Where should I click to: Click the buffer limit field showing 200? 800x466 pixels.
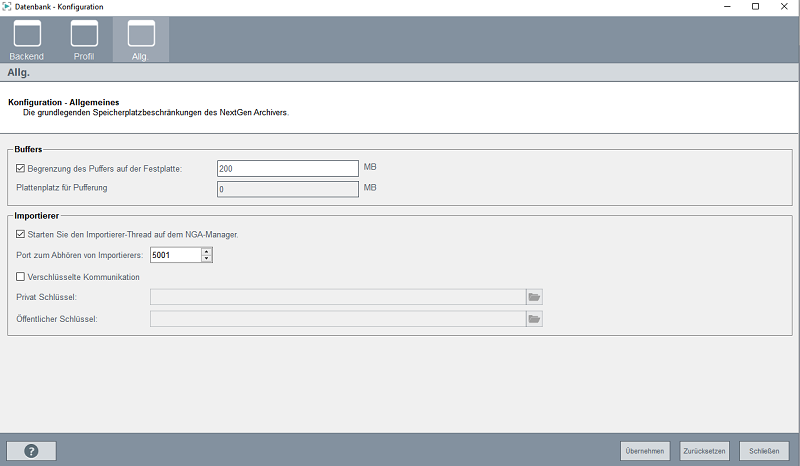[286, 169]
